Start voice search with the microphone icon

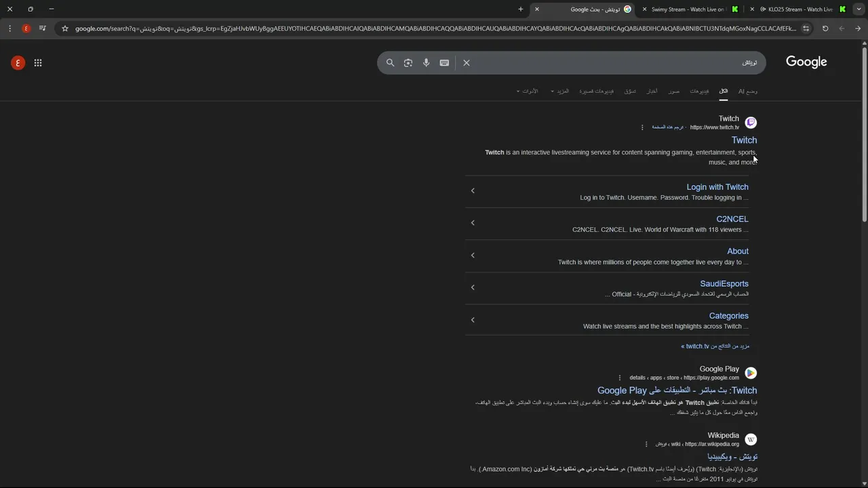(426, 62)
